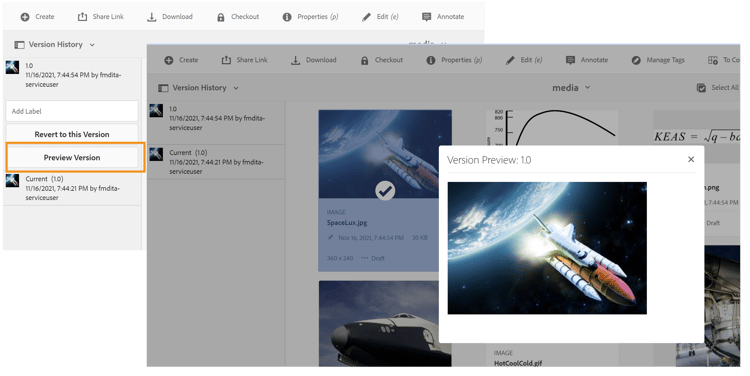This screenshot has height=376, width=750.
Task: Click Create plus icon in top-left toolbar
Action: pos(25,17)
